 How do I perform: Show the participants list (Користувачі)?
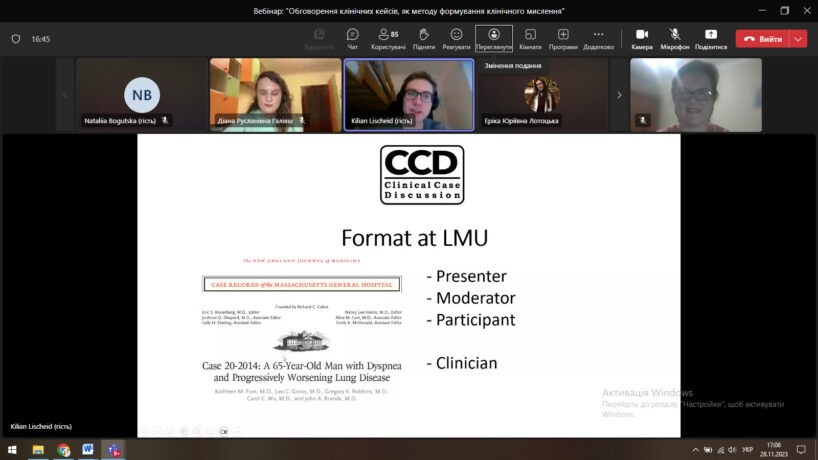point(388,39)
